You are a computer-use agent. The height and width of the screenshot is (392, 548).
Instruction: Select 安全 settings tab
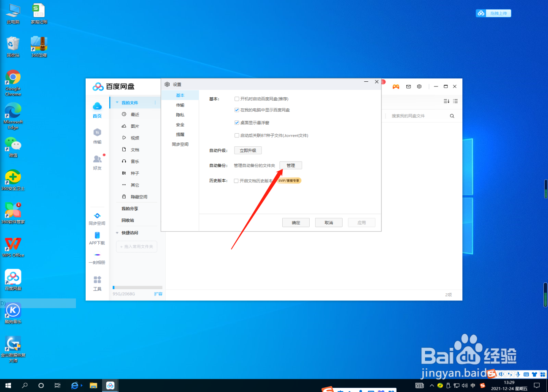click(x=180, y=125)
